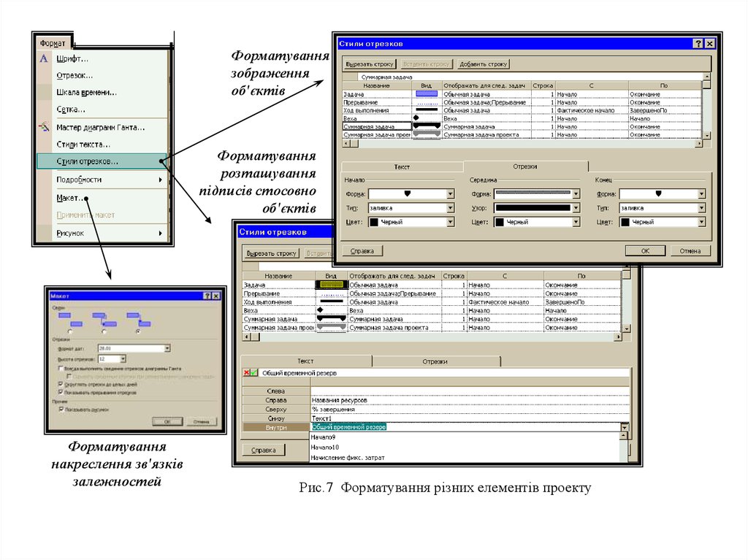Open the Середина Узор pattern dropdown

(576, 208)
